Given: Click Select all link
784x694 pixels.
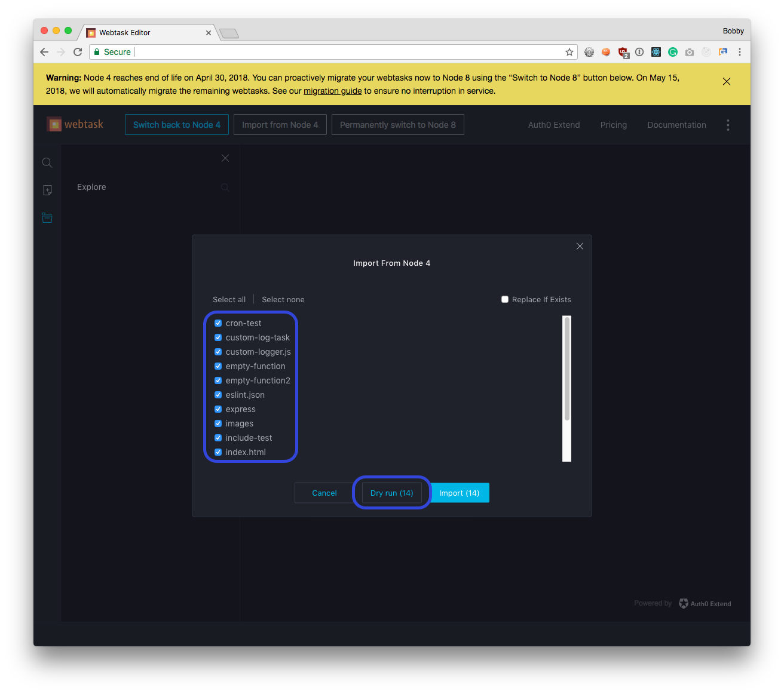Looking at the screenshot, I should (229, 299).
